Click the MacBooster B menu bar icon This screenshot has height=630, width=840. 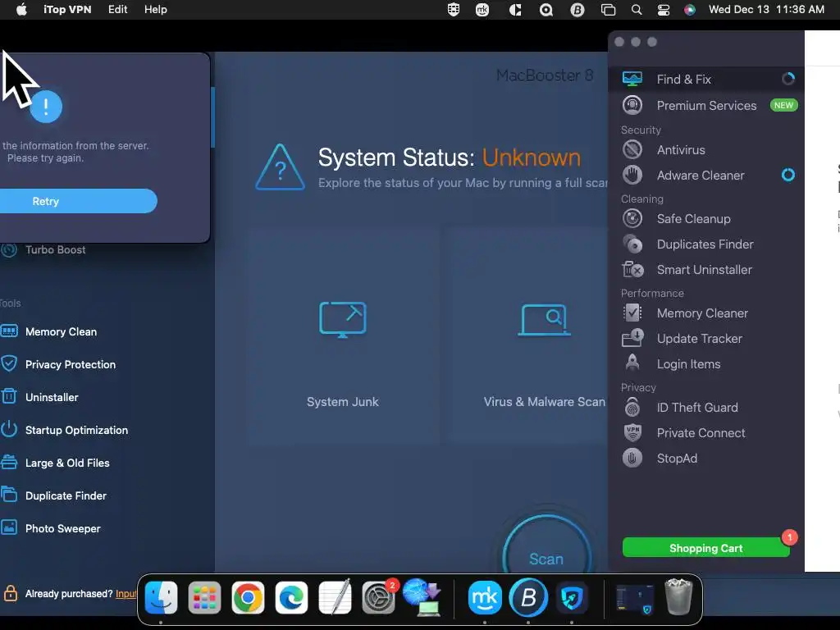tap(577, 10)
